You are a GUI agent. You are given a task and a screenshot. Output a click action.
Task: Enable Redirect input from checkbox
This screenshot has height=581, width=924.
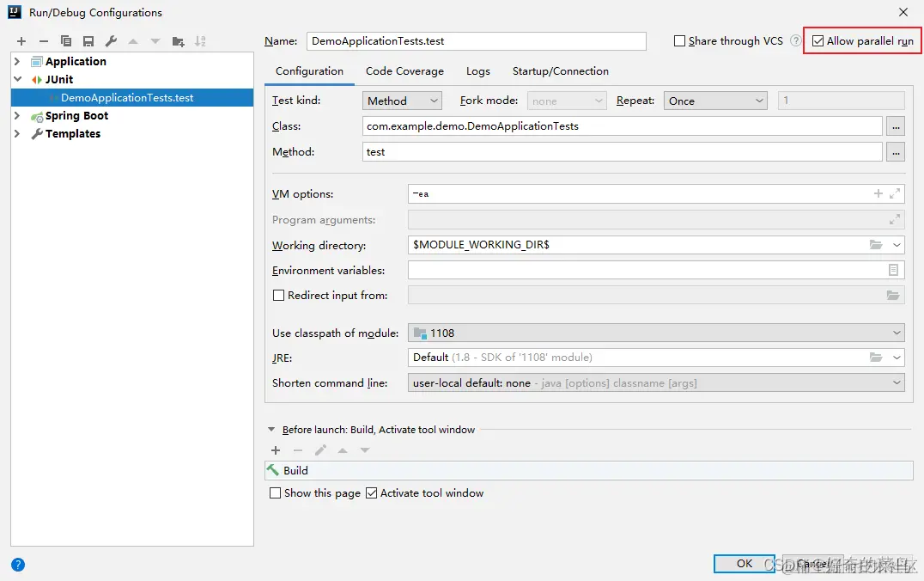(279, 296)
